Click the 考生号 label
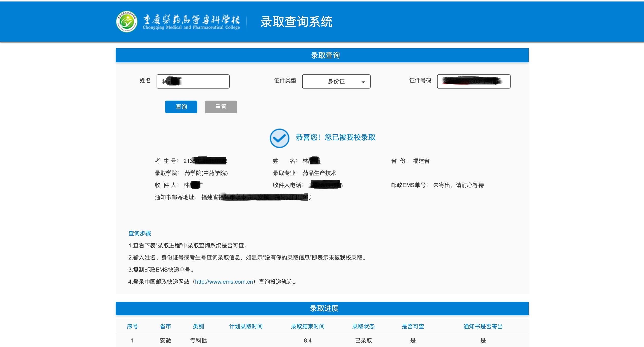The width and height of the screenshot is (644, 347). pos(166,161)
